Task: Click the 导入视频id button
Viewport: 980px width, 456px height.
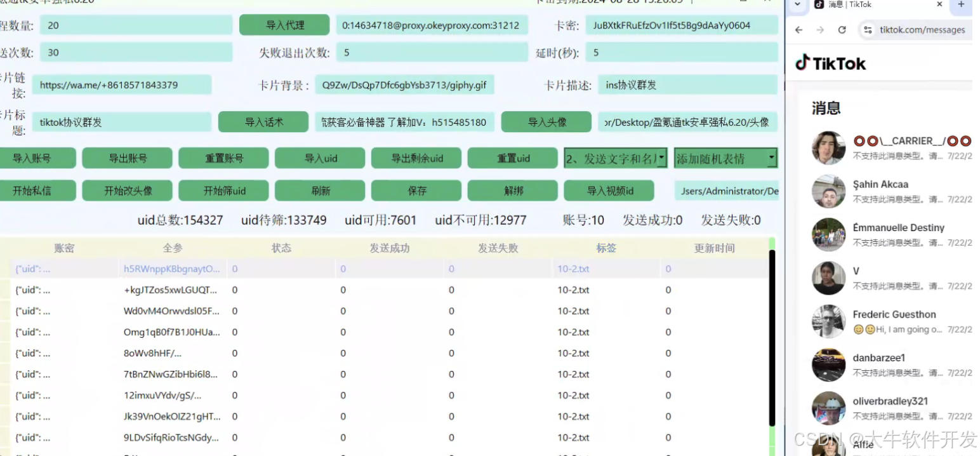Action: point(610,191)
